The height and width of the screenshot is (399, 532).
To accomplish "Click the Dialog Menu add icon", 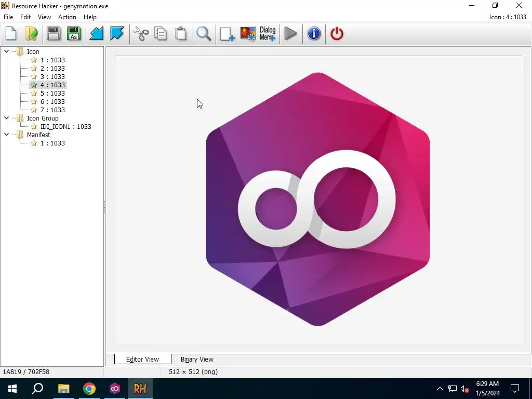I will coord(268,34).
